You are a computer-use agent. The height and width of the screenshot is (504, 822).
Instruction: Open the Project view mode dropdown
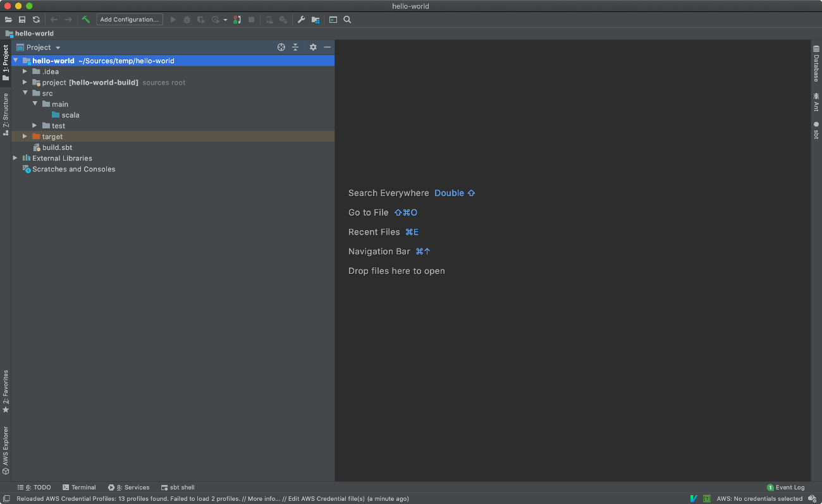(x=57, y=47)
